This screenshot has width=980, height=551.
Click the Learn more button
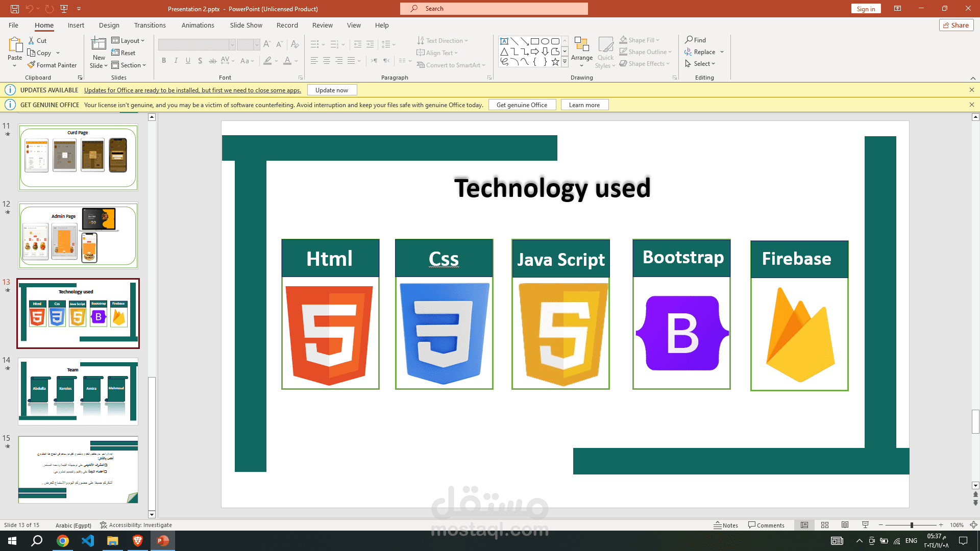pyautogui.click(x=584, y=105)
